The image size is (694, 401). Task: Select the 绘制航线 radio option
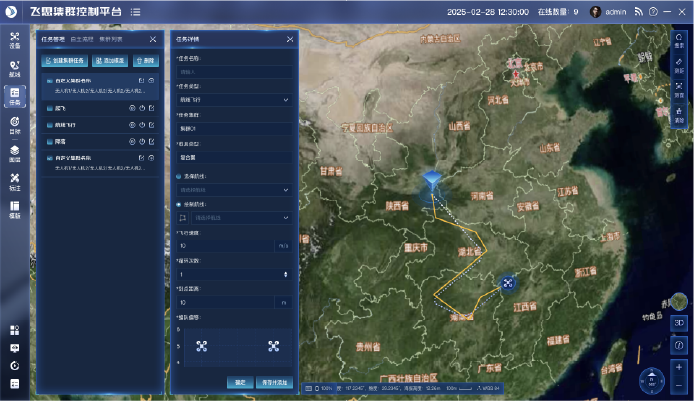click(x=178, y=203)
